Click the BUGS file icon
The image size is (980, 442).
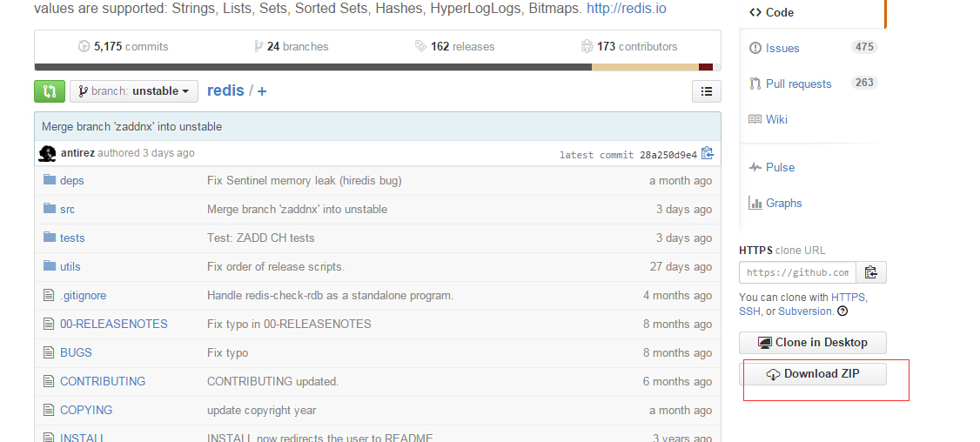[x=49, y=352]
